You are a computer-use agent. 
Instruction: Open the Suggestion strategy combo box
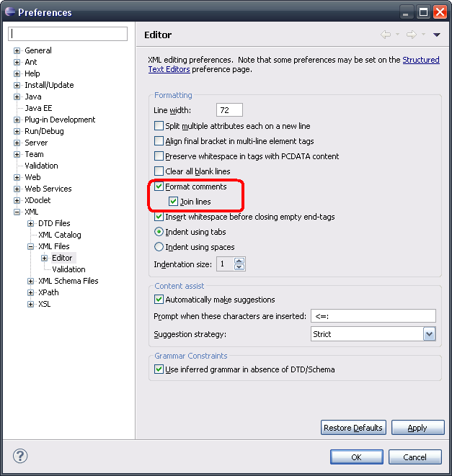pos(373,334)
